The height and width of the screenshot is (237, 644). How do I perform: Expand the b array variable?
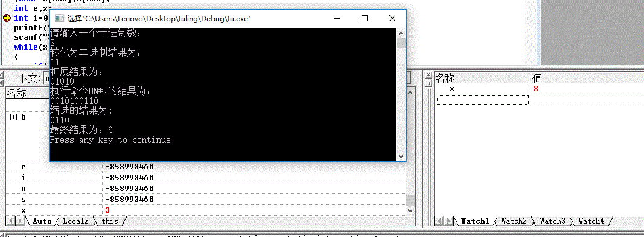[13, 117]
